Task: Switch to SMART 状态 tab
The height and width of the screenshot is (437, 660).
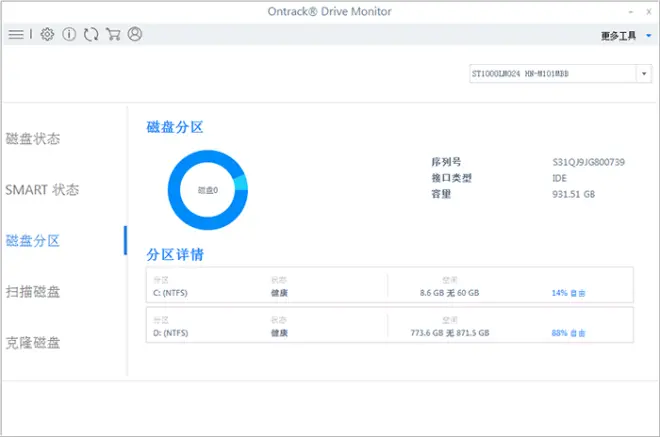Action: pyautogui.click(x=42, y=190)
